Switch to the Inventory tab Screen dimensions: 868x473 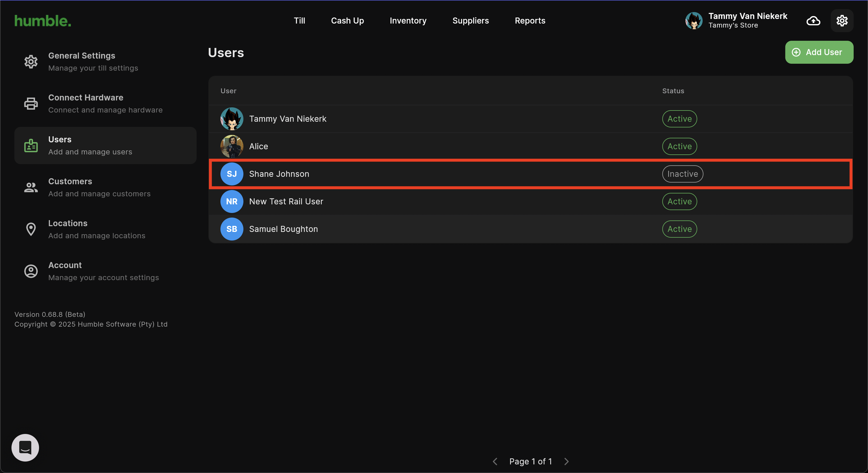point(408,21)
